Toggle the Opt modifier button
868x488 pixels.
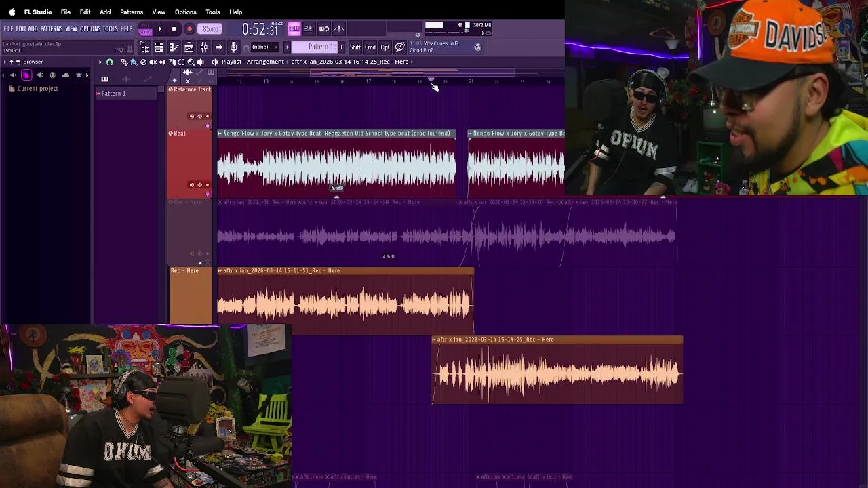(385, 47)
